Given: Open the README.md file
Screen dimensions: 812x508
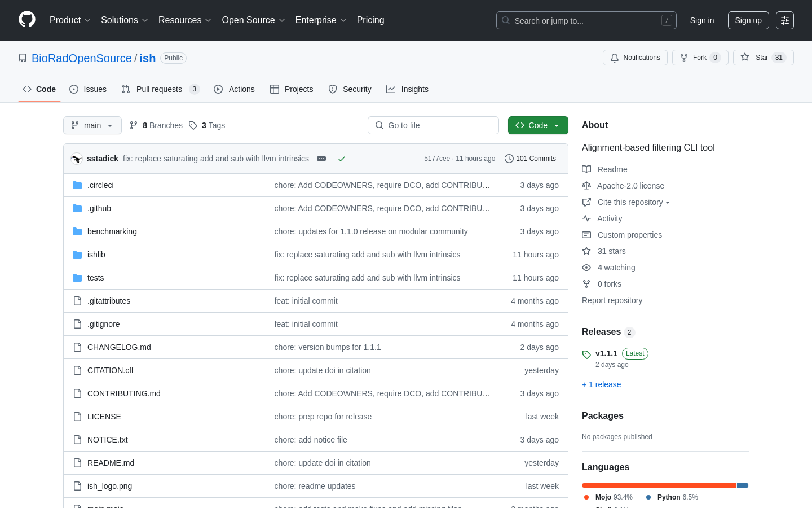Looking at the screenshot, I should click(111, 463).
